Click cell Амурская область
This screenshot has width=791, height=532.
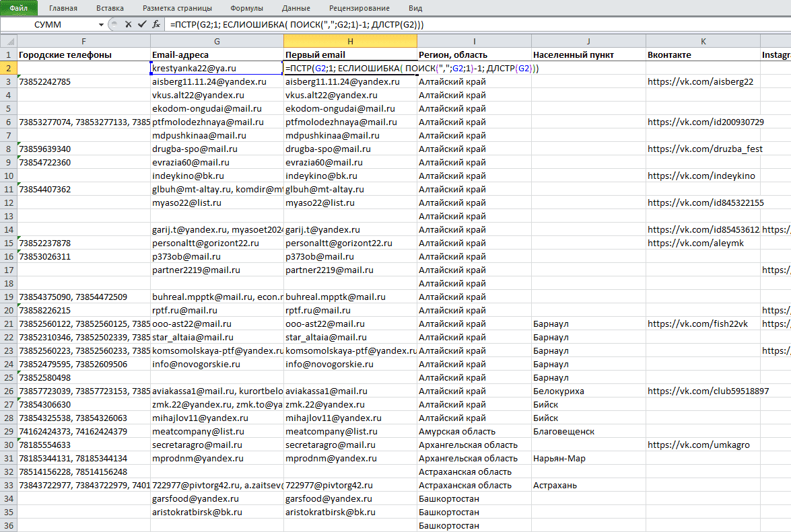(x=474, y=431)
